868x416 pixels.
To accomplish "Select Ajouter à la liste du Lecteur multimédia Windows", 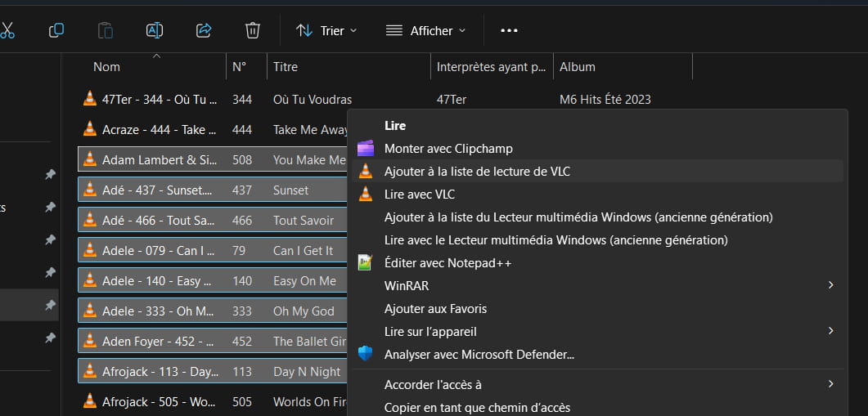I will [x=597, y=217].
